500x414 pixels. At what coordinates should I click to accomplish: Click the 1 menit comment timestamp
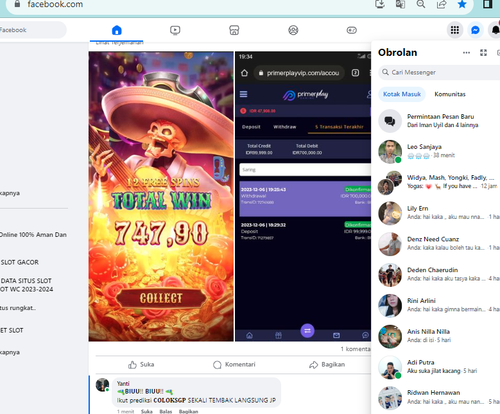coord(125,412)
